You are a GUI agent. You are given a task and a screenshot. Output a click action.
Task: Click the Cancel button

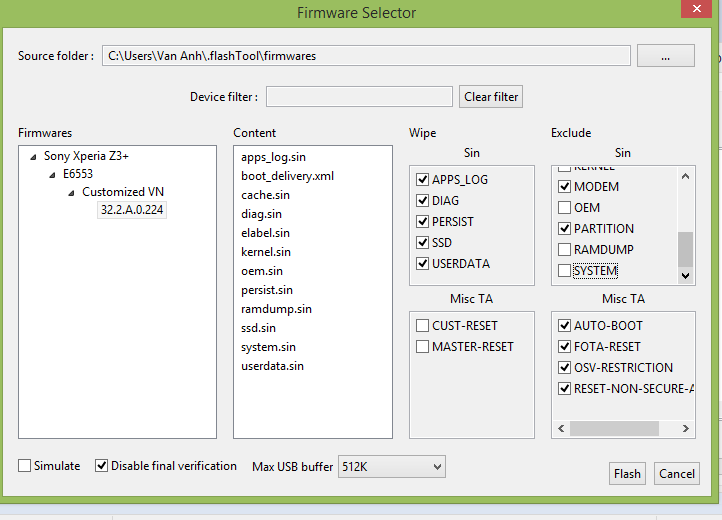(x=677, y=474)
